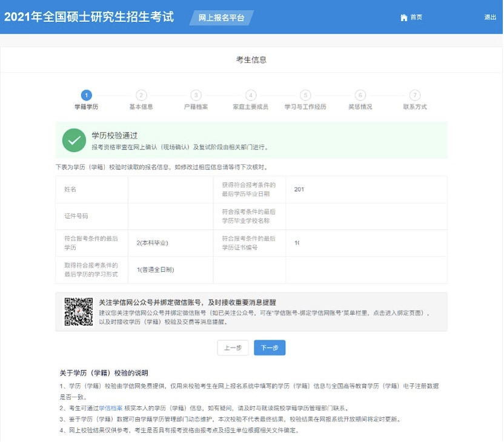Select step 2 circle above 基本信息

(141, 95)
